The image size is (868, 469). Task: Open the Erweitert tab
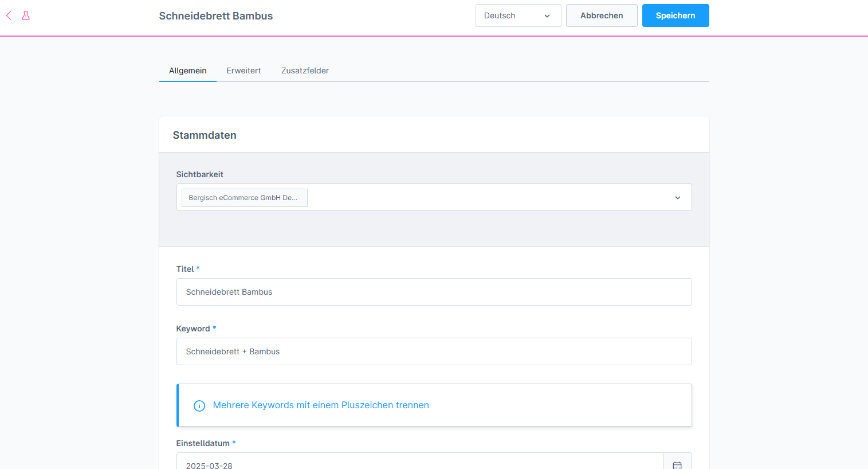pyautogui.click(x=243, y=71)
